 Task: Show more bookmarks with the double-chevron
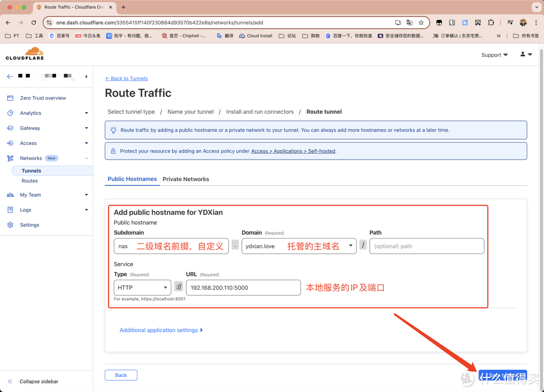[x=499, y=36]
